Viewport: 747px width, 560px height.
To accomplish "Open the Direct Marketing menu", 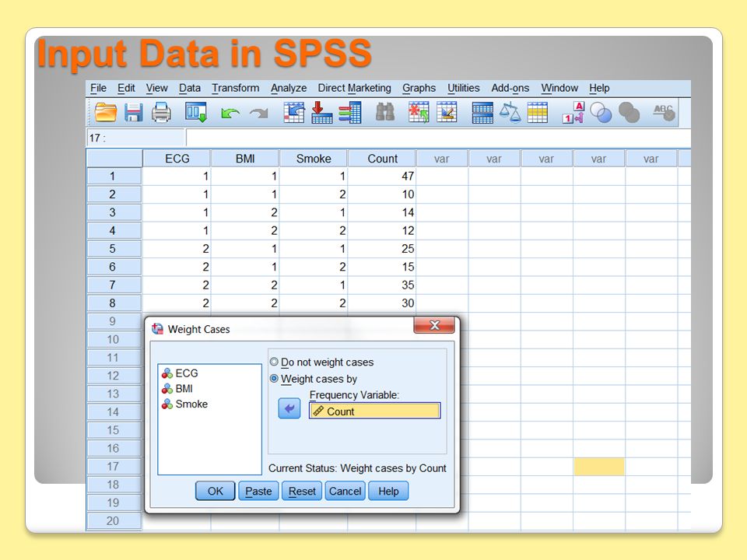I will [x=355, y=88].
